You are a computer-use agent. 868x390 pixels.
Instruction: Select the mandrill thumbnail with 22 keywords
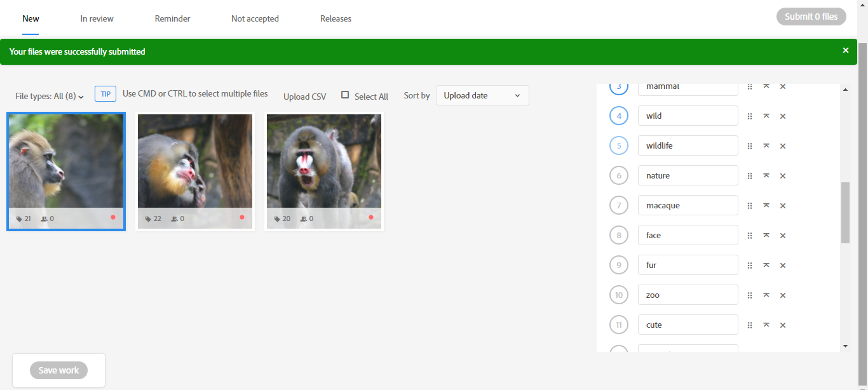pos(195,171)
